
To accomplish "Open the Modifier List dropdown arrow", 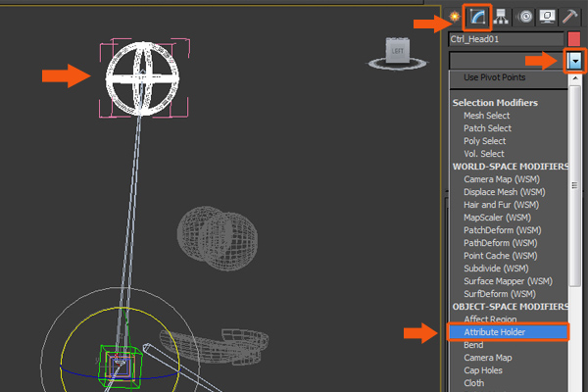I will (x=575, y=61).
